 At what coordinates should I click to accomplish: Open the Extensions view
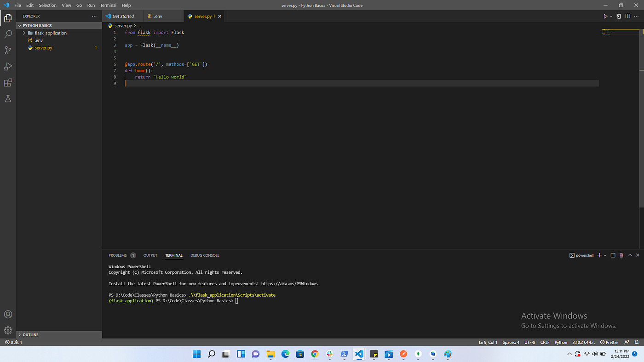(x=8, y=83)
